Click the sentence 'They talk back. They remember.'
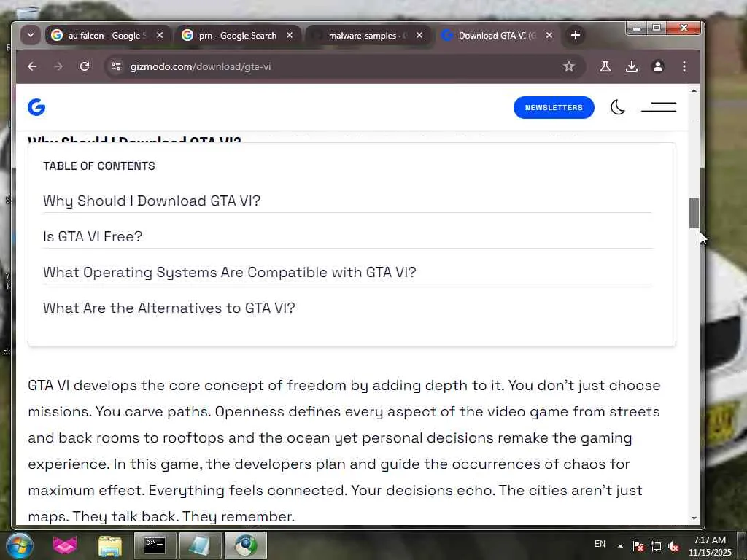Image resolution: width=747 pixels, height=560 pixels. pos(184,517)
